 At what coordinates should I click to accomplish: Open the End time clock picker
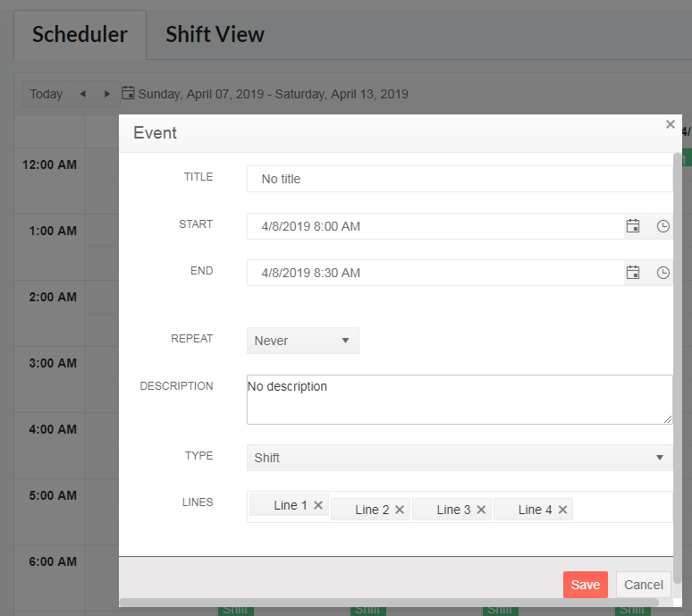(662, 273)
